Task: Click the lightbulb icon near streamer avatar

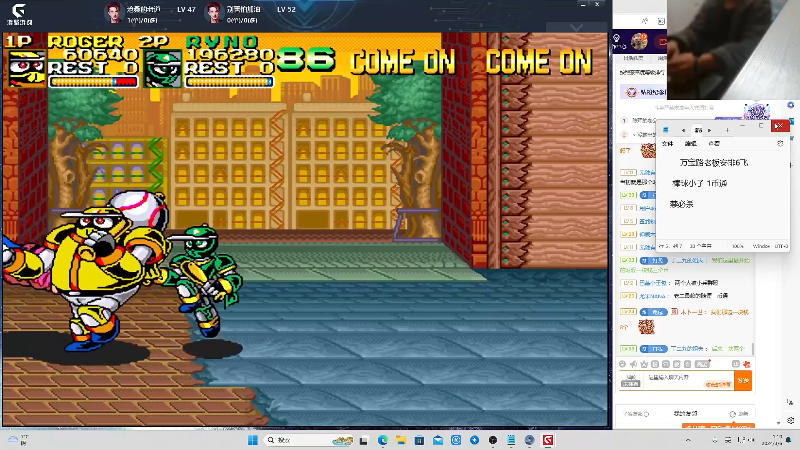Action: point(616,38)
